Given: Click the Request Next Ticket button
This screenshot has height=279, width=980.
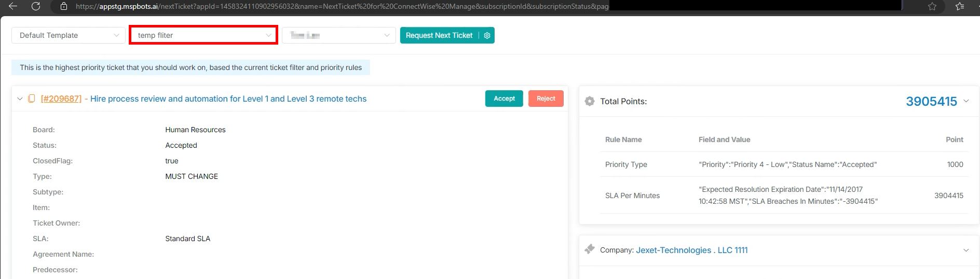Looking at the screenshot, I should [439, 35].
